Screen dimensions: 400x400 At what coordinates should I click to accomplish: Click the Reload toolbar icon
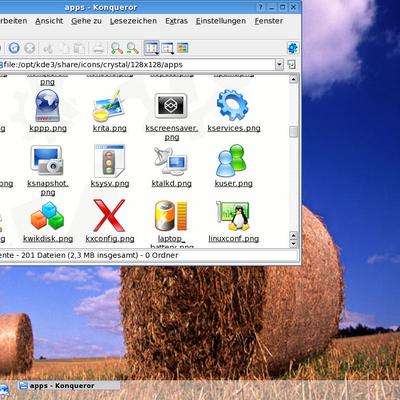(x=14, y=48)
